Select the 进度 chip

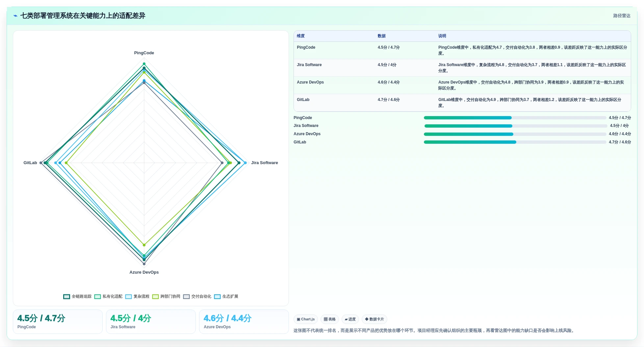(x=350, y=319)
